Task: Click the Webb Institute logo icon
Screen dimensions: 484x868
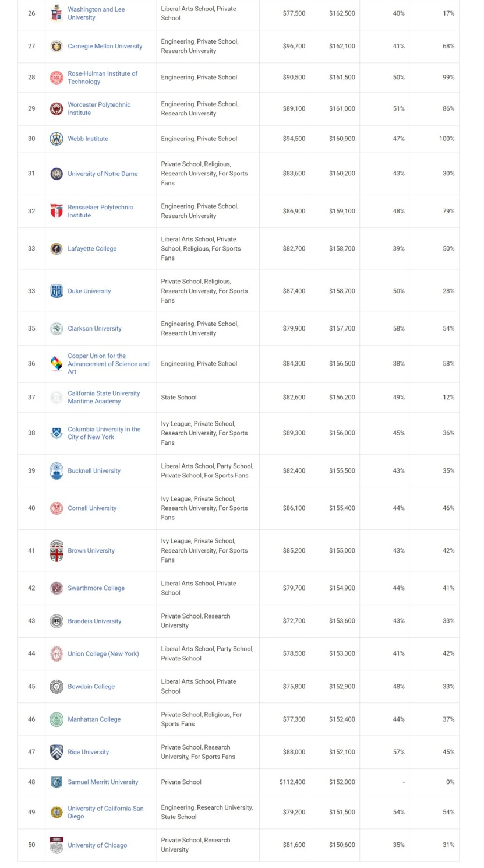Action: [x=56, y=139]
